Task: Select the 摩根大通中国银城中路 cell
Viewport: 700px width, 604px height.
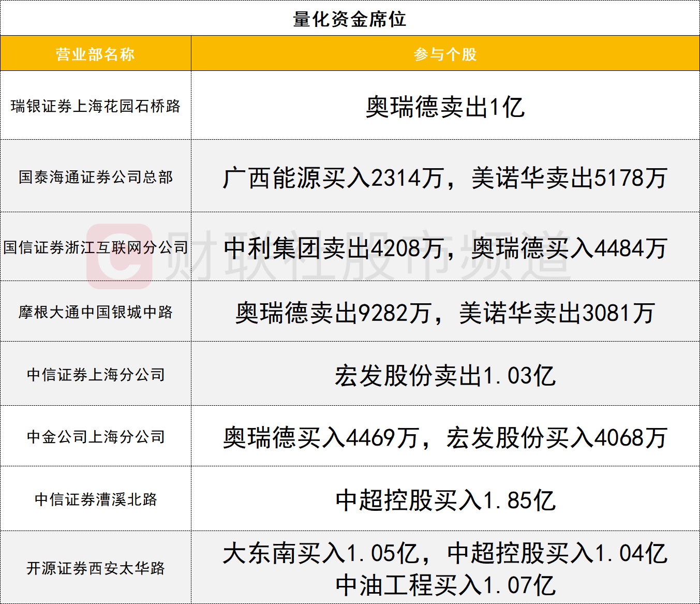Action: (95, 312)
